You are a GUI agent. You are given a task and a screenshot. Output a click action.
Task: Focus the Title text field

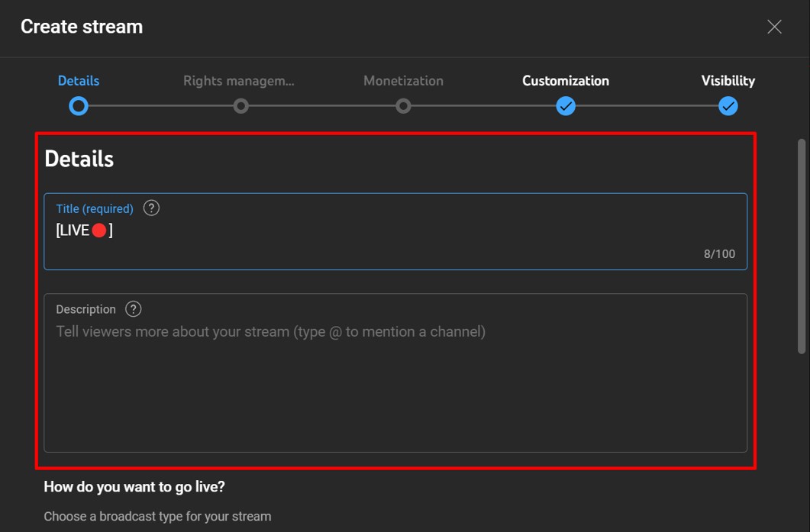pos(395,231)
